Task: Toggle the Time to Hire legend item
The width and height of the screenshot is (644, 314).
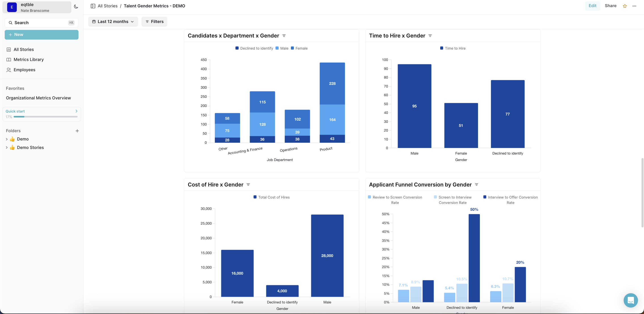Action: tap(453, 48)
